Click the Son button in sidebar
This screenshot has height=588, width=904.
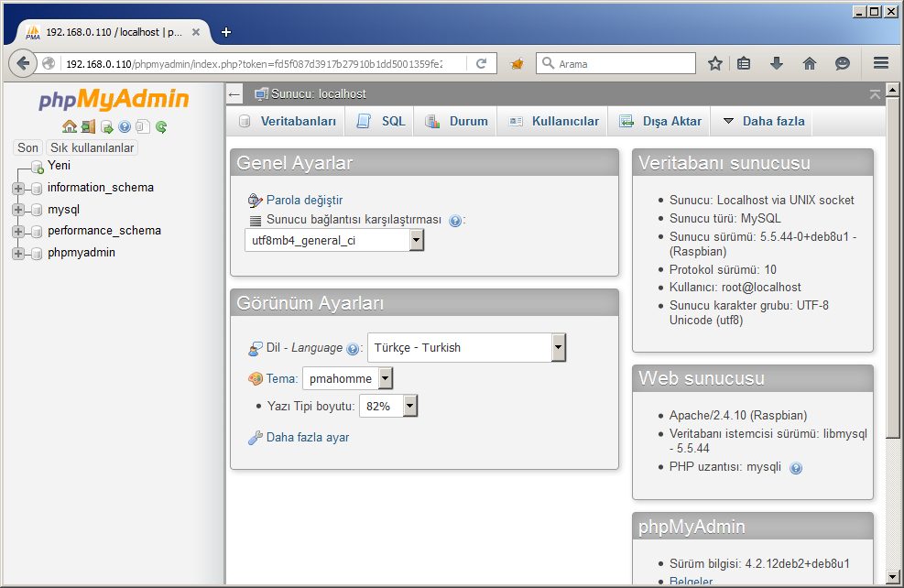tap(27, 147)
